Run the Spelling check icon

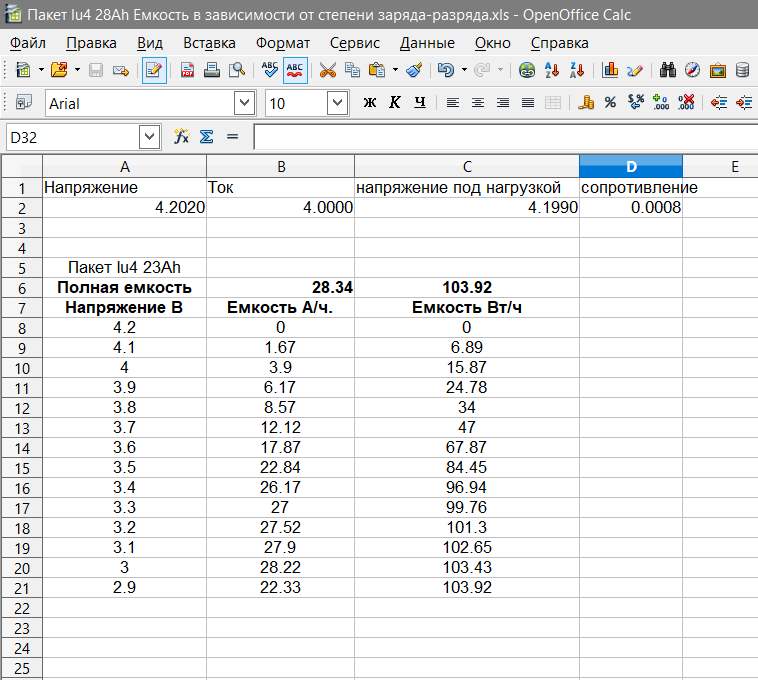pyautogui.click(x=269, y=71)
